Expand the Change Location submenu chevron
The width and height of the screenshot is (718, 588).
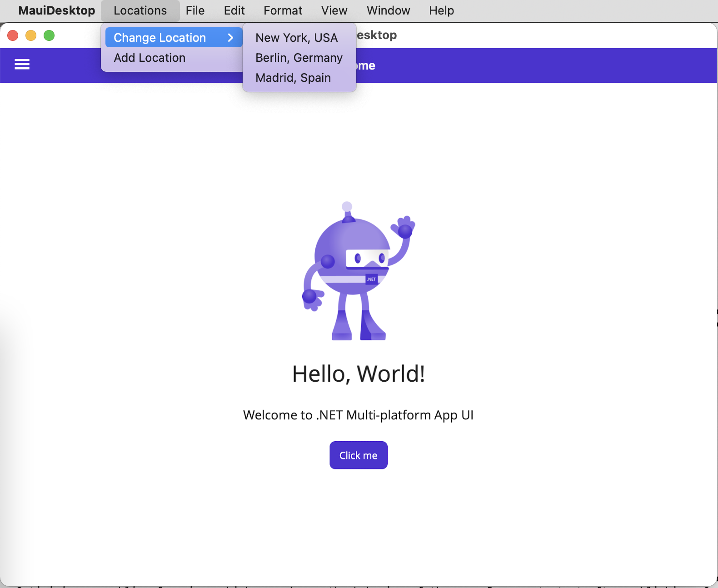tap(230, 37)
